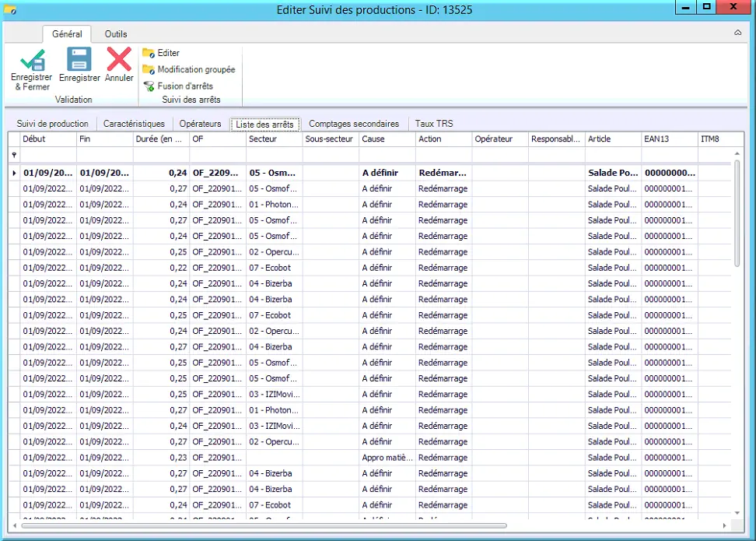756x541 pixels.
Task: Click the Enregistrer & Fermer checkmark icon
Action: click(33, 60)
